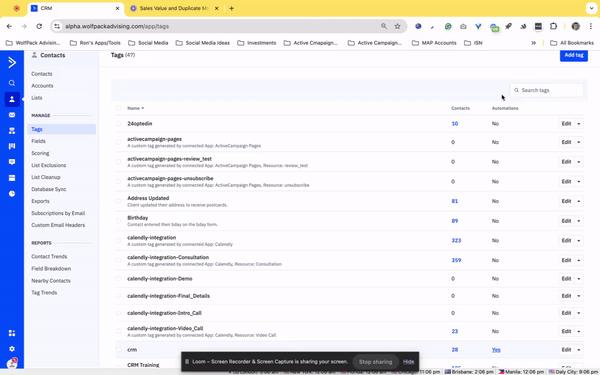Open a new browser tab

pyautogui.click(x=232, y=8)
